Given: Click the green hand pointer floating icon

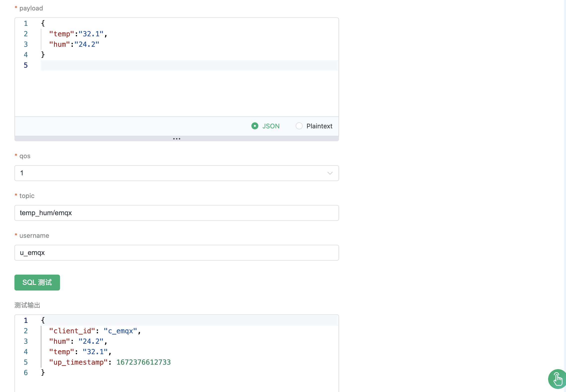Looking at the screenshot, I should 558,379.
